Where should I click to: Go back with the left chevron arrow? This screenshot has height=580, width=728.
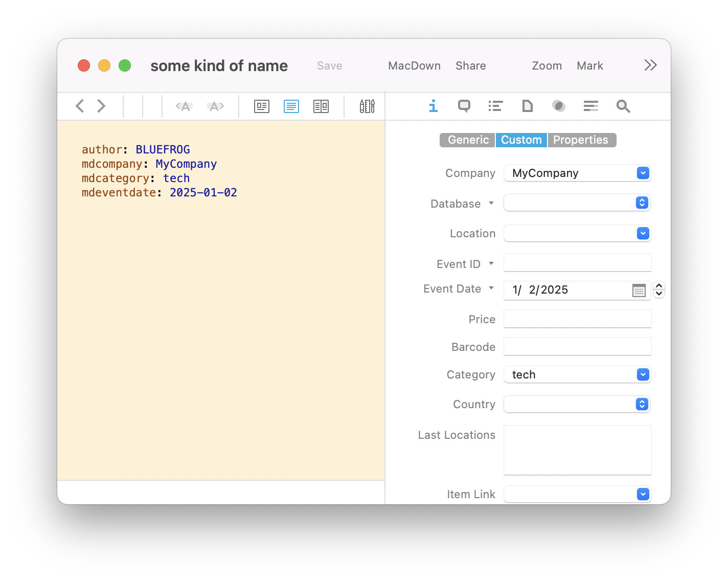[x=80, y=106]
